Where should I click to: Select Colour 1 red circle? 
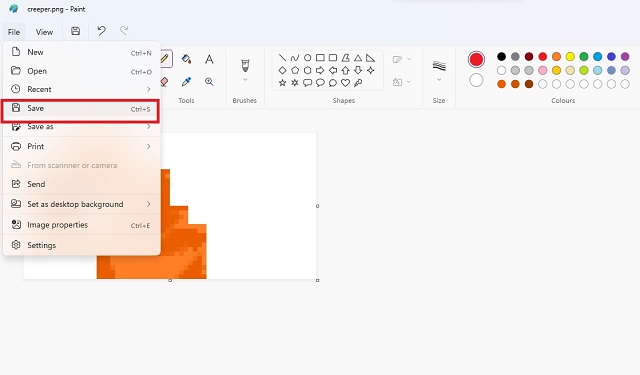pos(476,60)
